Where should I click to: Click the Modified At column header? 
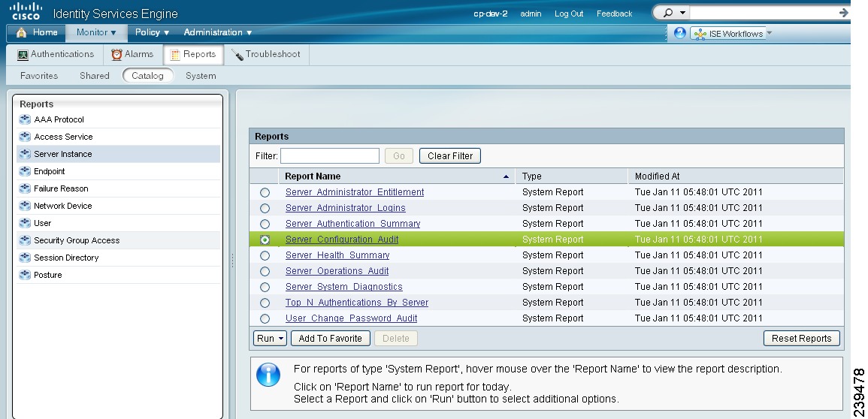pos(736,176)
